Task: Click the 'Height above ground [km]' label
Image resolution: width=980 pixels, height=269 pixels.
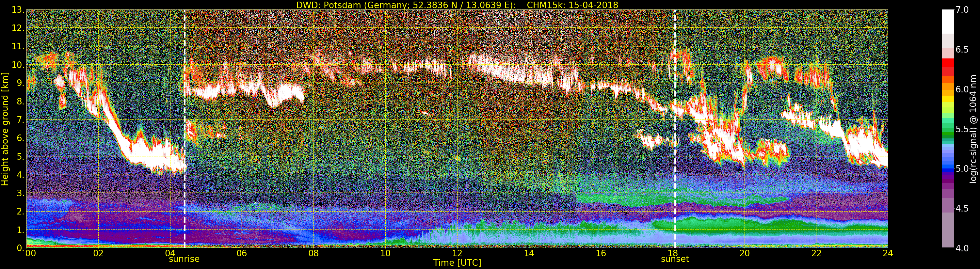Action: point(5,129)
